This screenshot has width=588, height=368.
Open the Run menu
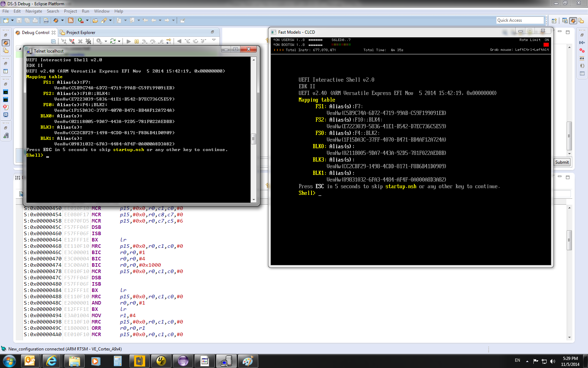(x=85, y=11)
